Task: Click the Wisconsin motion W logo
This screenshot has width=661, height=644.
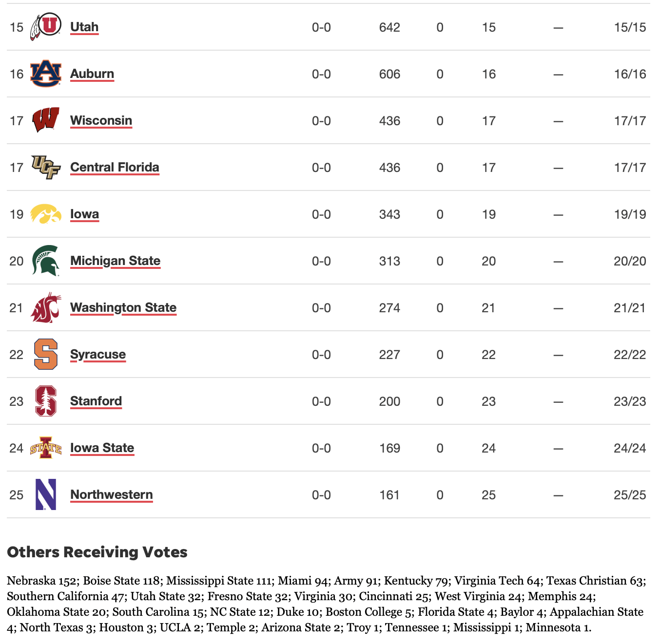Action: click(46, 120)
